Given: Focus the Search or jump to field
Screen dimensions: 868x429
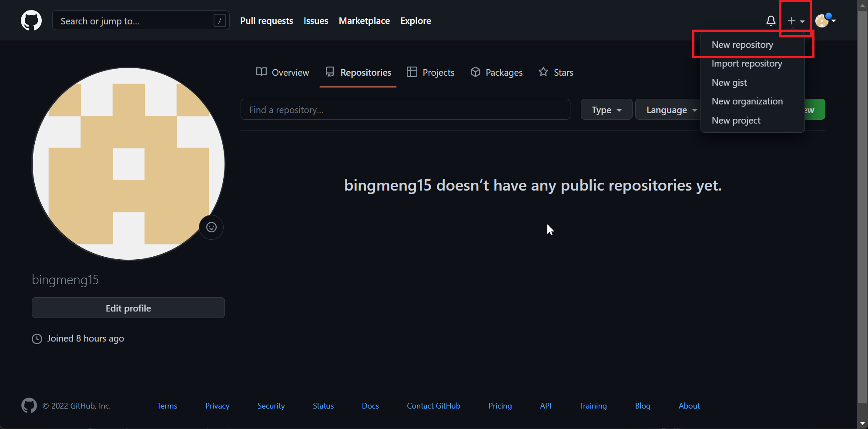Looking at the screenshot, I should [141, 20].
